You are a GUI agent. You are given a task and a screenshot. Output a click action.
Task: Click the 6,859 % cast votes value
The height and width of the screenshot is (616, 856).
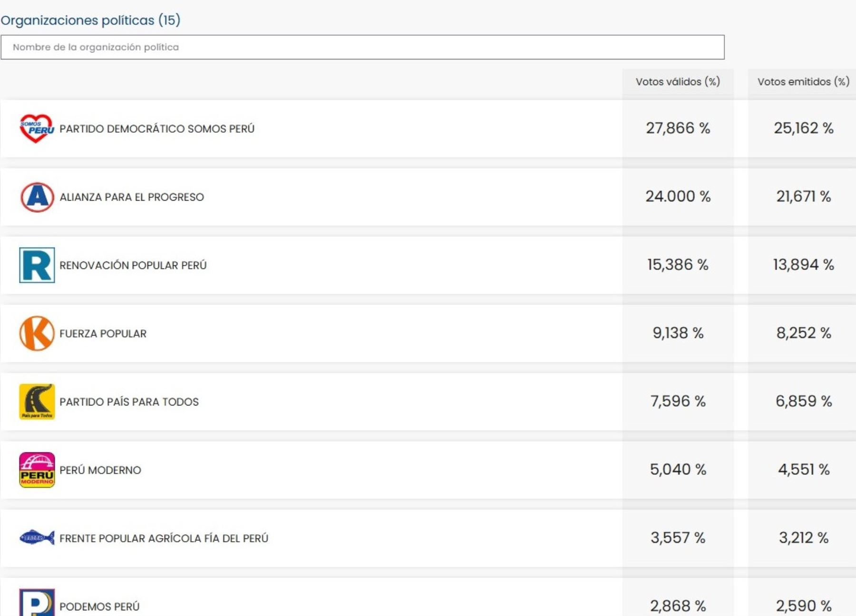[804, 401]
